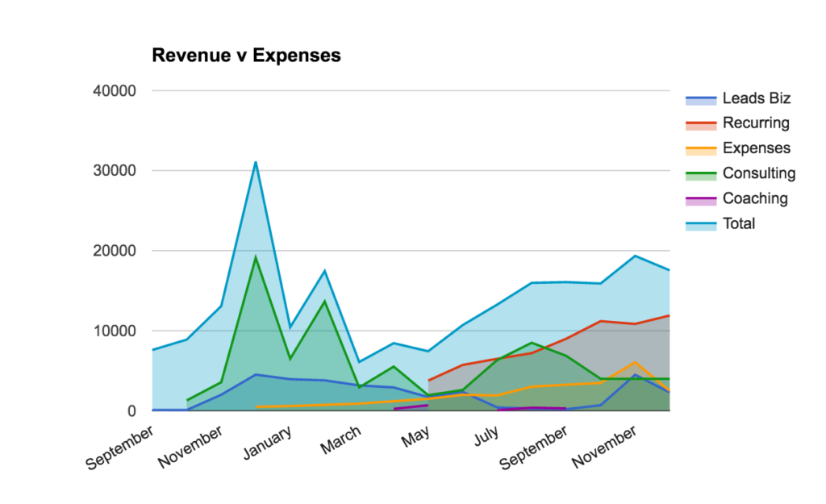Select the Total legend label
The image size is (826, 504).
coord(739,224)
